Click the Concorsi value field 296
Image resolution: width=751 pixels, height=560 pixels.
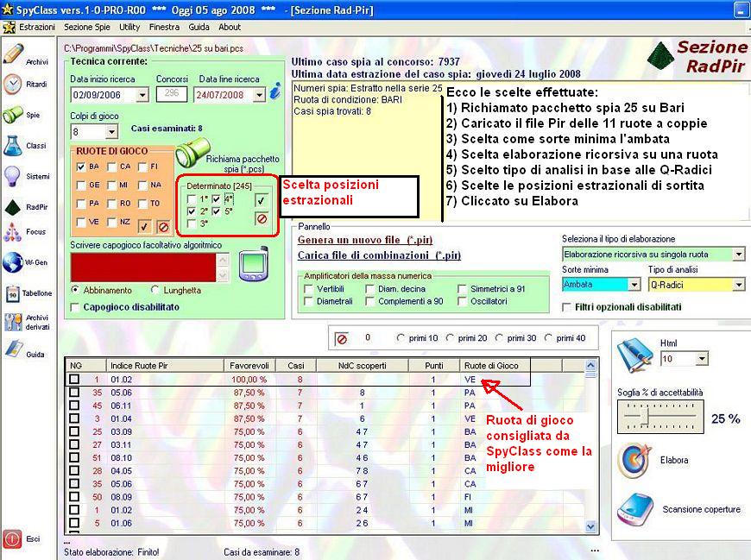172,94
